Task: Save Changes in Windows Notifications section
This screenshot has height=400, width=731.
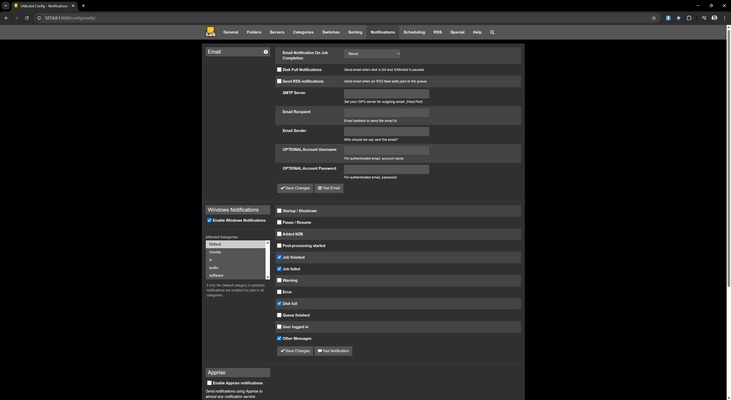Action: [x=295, y=351]
